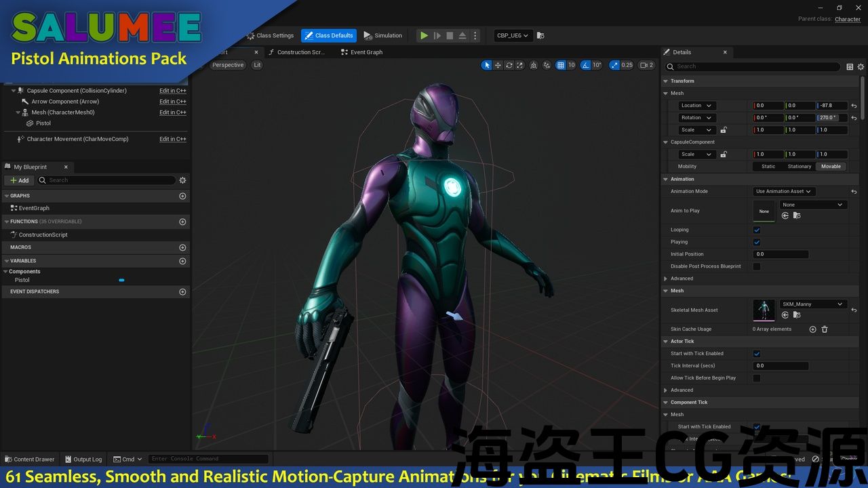Reset Mesh Location to default value
868x488 pixels.
coord(854,106)
